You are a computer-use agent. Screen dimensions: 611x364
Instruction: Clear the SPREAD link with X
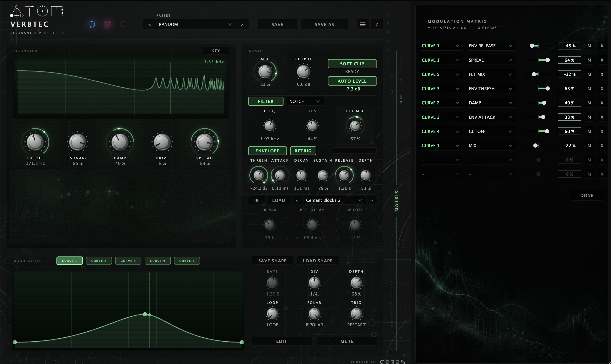point(602,60)
